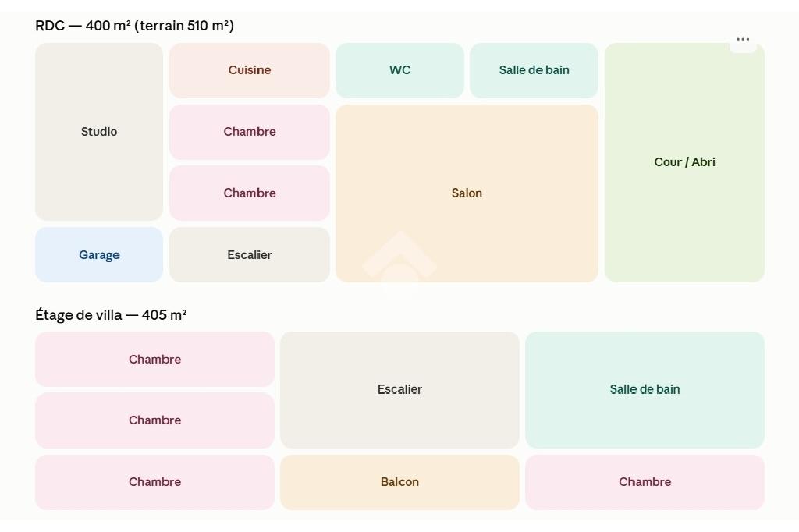Select the Chambre tile directly below Cuisine
799x532 pixels.
tap(249, 132)
